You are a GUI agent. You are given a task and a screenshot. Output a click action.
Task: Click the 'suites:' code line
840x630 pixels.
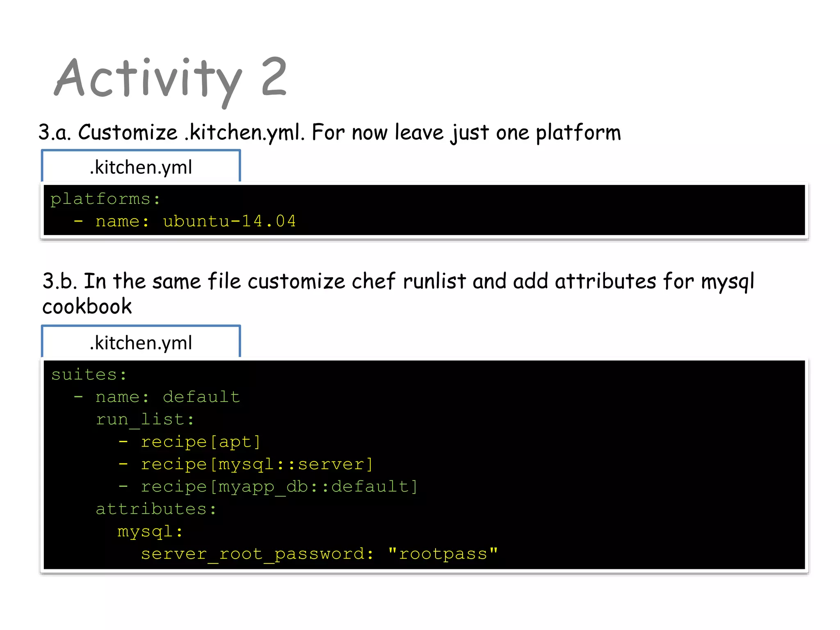coord(89,375)
